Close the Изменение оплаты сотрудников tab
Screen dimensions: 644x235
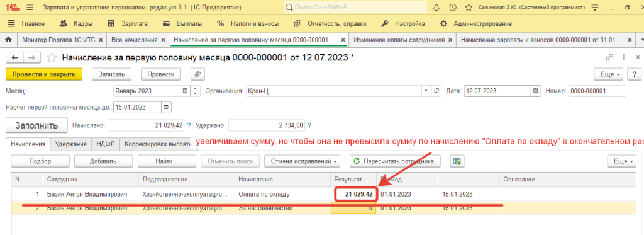click(x=450, y=40)
